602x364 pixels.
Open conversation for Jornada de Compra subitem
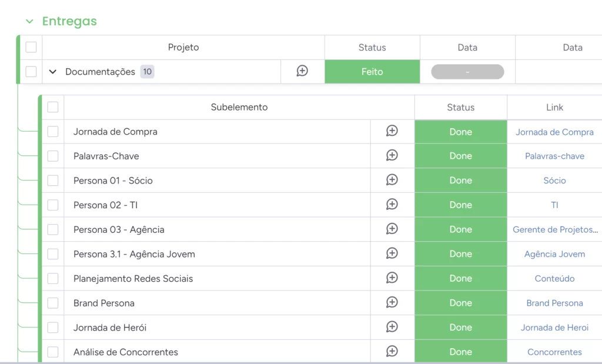click(x=392, y=131)
